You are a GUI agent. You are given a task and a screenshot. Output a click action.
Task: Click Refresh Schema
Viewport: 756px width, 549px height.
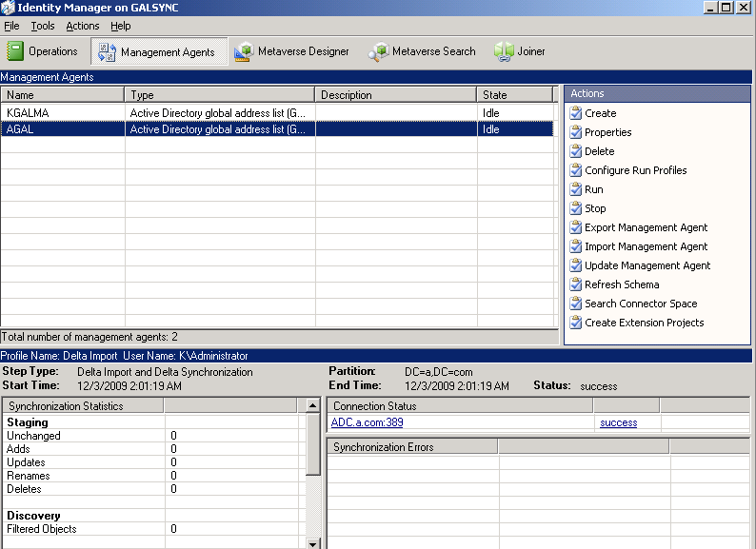(x=622, y=284)
